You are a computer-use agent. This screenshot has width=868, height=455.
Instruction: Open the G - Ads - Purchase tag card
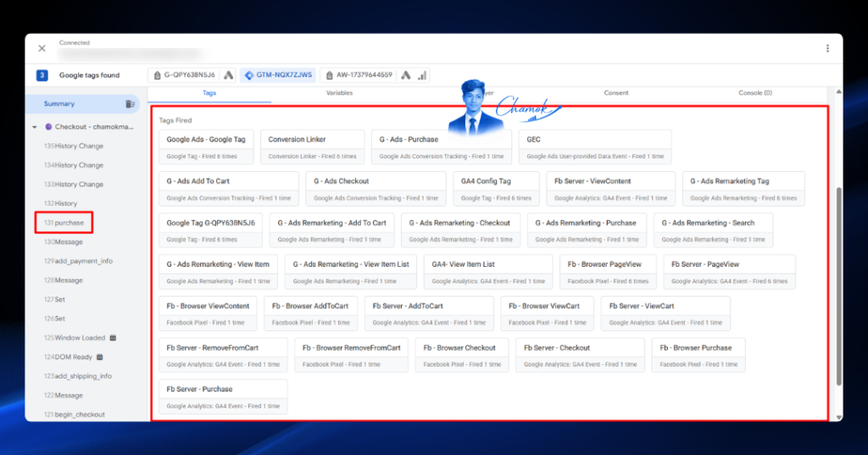coord(441,147)
